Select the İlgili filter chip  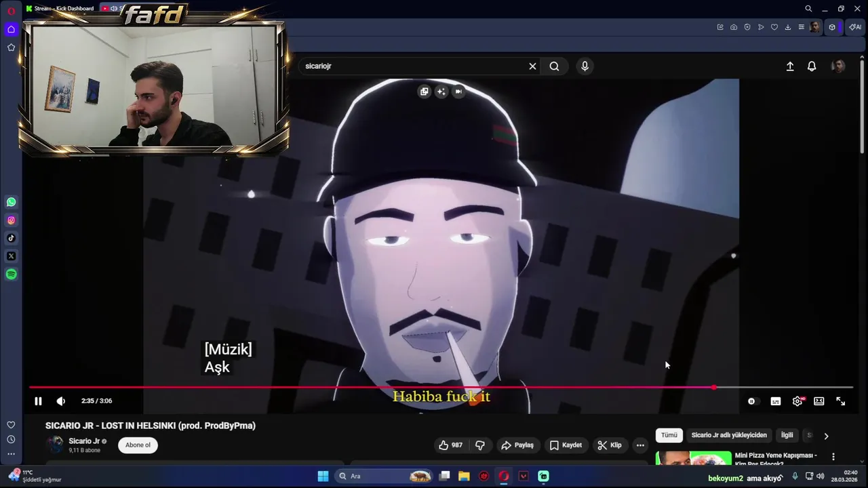tap(787, 435)
